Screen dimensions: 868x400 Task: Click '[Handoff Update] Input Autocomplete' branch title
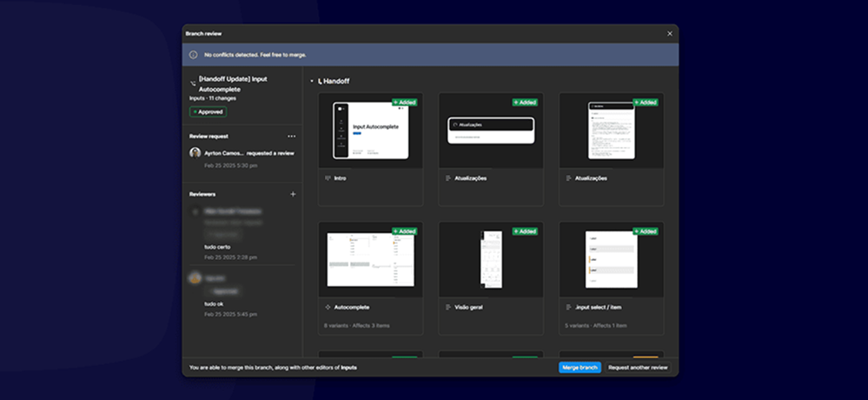[x=233, y=84]
